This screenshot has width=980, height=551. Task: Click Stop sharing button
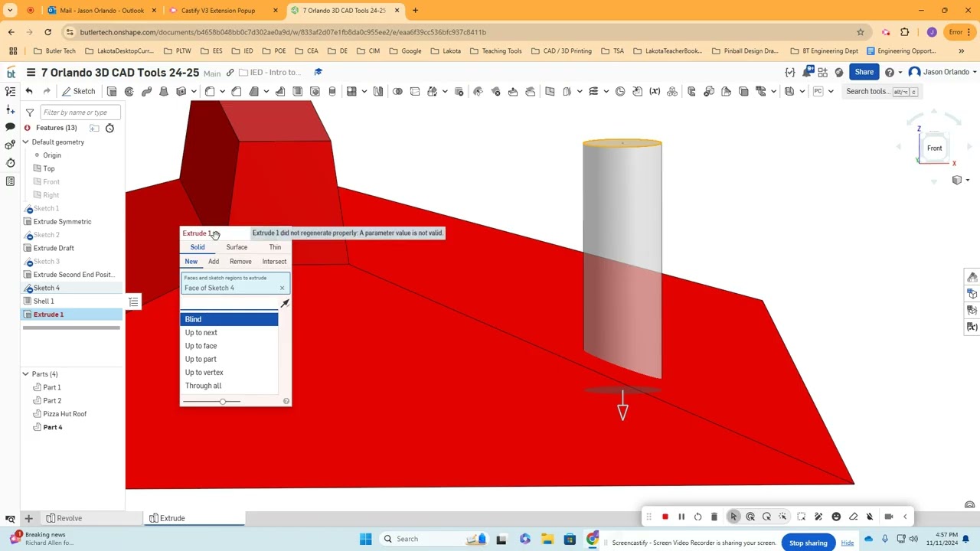coord(808,543)
